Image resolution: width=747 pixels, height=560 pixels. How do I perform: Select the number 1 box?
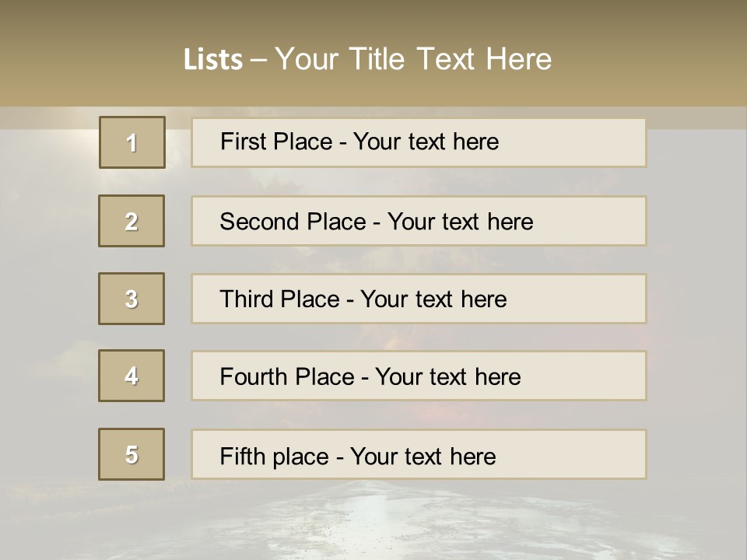[132, 142]
